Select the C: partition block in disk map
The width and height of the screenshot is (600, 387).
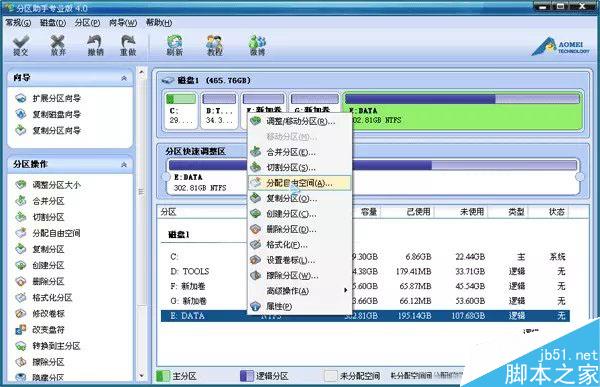point(181,110)
